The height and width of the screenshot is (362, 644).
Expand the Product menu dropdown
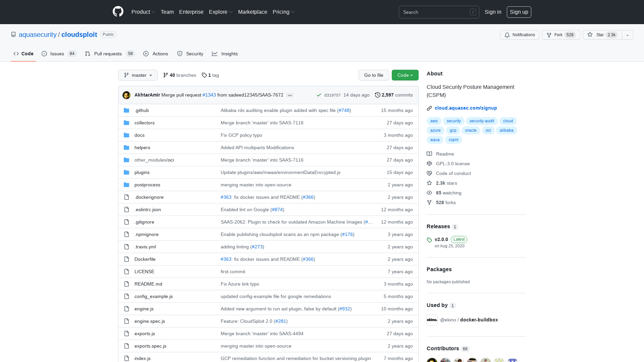143,12
